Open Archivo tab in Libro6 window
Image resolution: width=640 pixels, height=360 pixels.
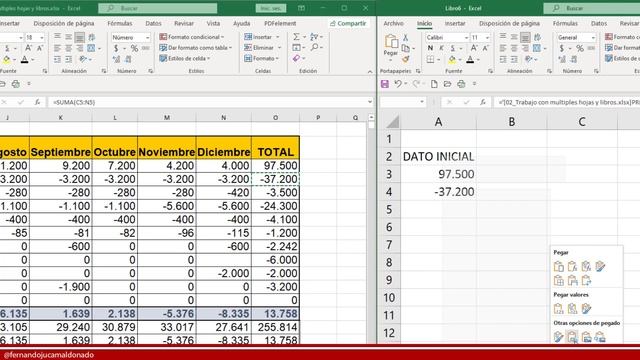[x=393, y=24]
